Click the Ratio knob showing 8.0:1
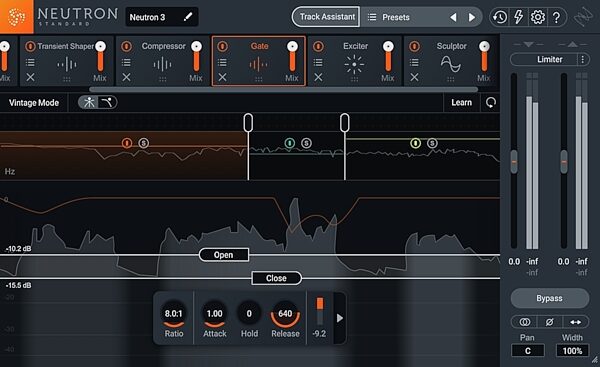Viewport: 600px width, 367px height. 174,315
